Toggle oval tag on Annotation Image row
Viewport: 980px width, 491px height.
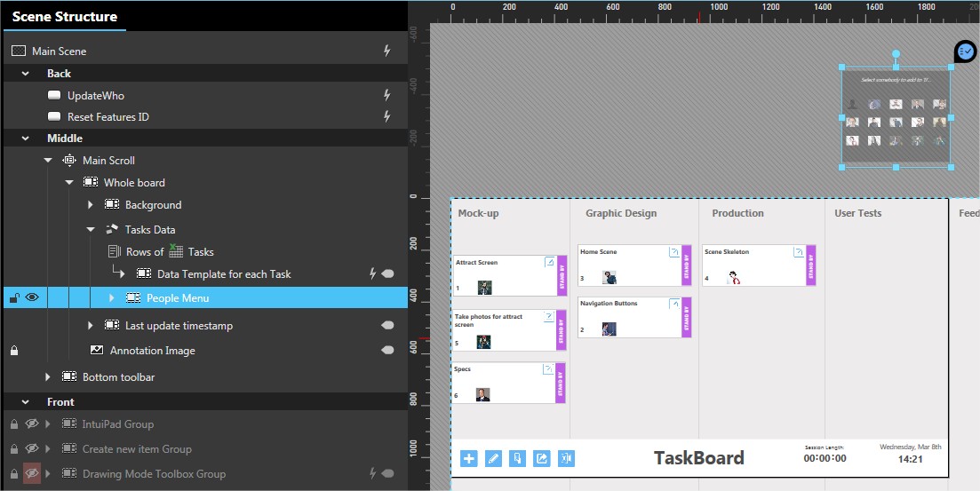(387, 350)
